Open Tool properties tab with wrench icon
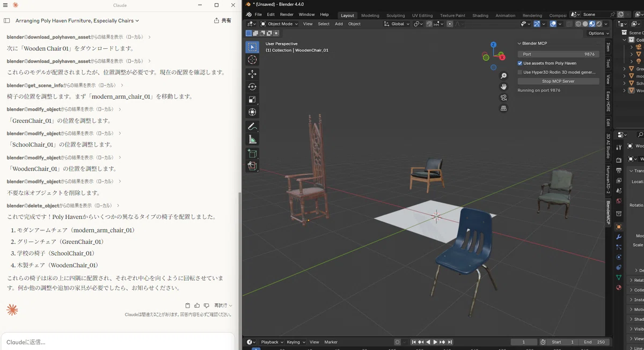This screenshot has width=644, height=350. point(619,147)
